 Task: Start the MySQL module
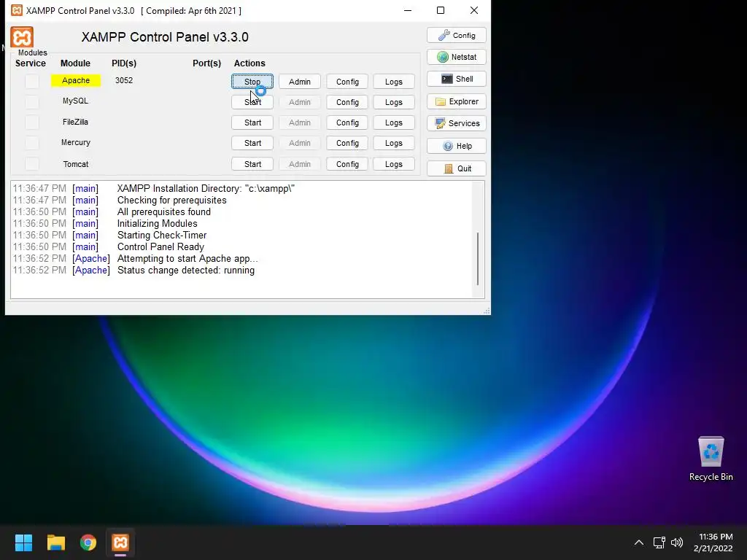pos(252,102)
